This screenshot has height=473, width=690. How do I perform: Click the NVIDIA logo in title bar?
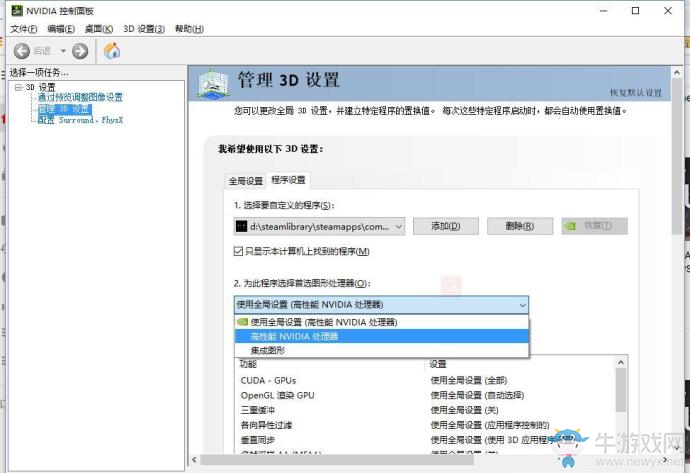pos(17,10)
